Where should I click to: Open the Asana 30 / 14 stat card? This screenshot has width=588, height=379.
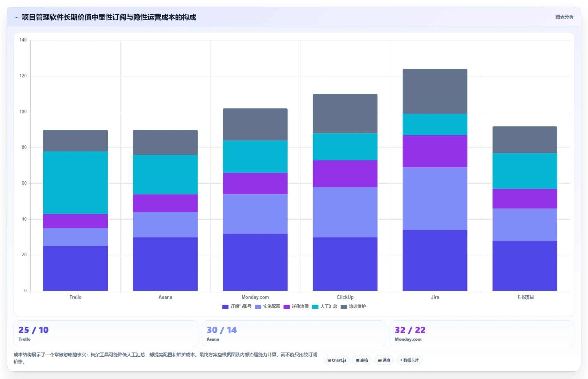point(294,333)
